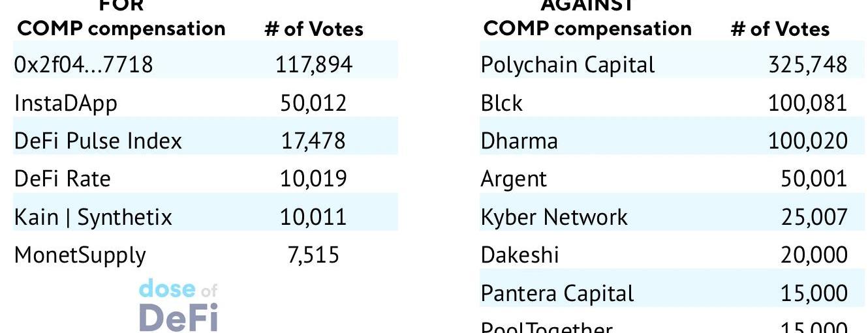Viewport: 868px width, 333px height.
Task: Click the 325,748 vote count
Action: pos(807,65)
